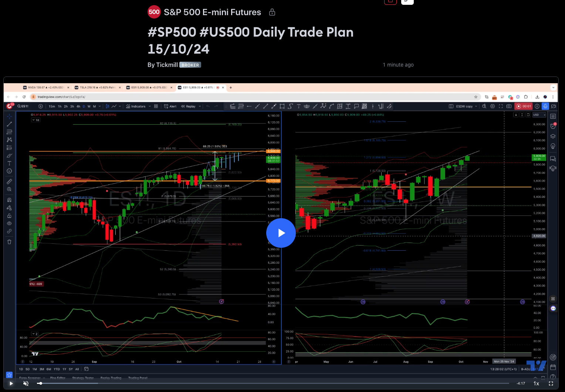
Task: Switch to the NVDA 138.07 browser tab
Action: pyautogui.click(x=46, y=88)
